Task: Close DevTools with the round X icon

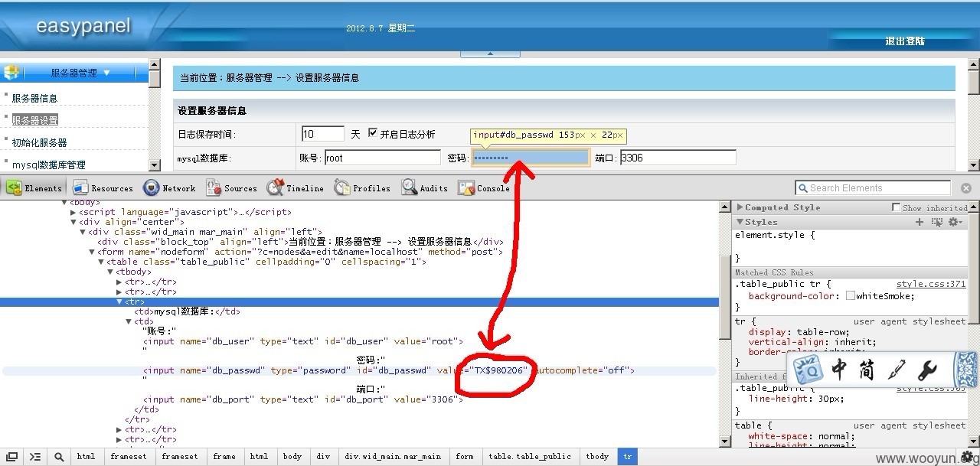Action: [x=966, y=187]
